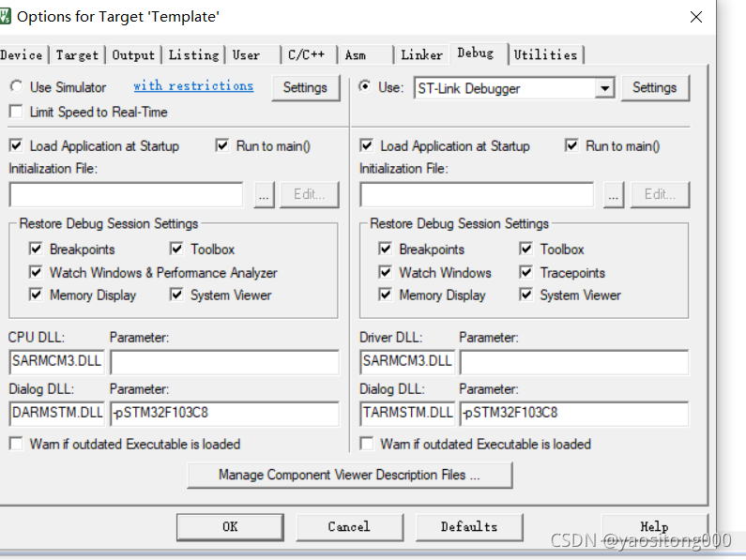Switch to the Listing tab
This screenshot has height=560, width=746.
click(x=193, y=54)
